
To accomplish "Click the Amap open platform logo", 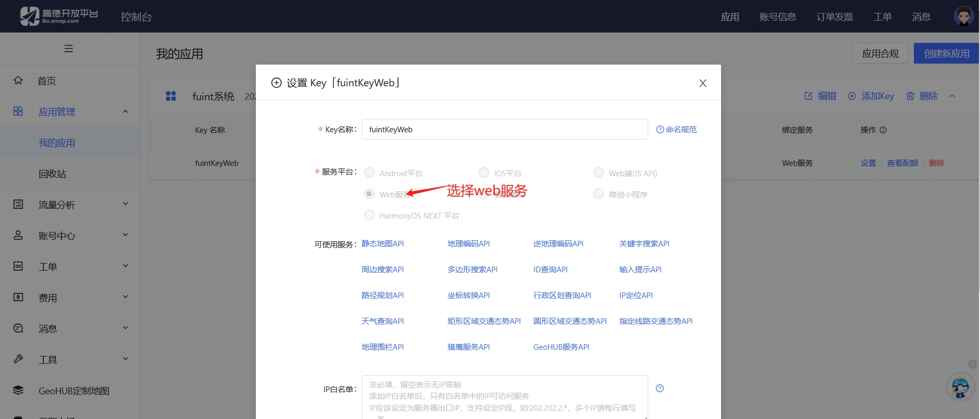I will pos(59,16).
